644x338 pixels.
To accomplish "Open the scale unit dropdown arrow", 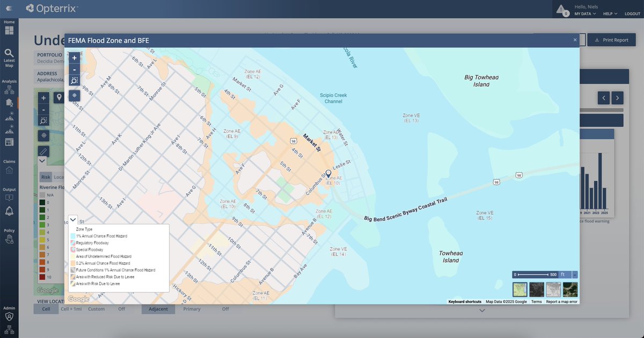I will point(575,275).
